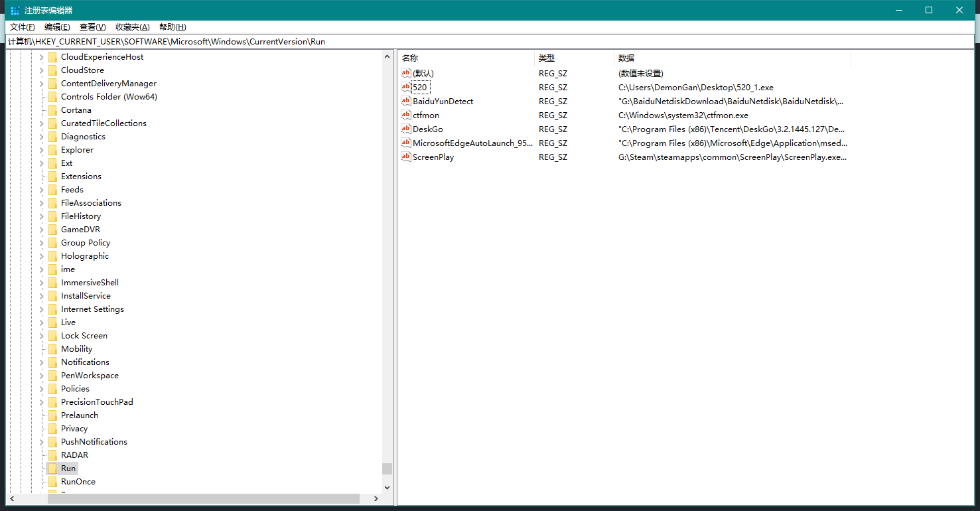Viewport: 980px width, 511px height.
Task: Click the CloudStore folder icon
Action: click(52, 70)
